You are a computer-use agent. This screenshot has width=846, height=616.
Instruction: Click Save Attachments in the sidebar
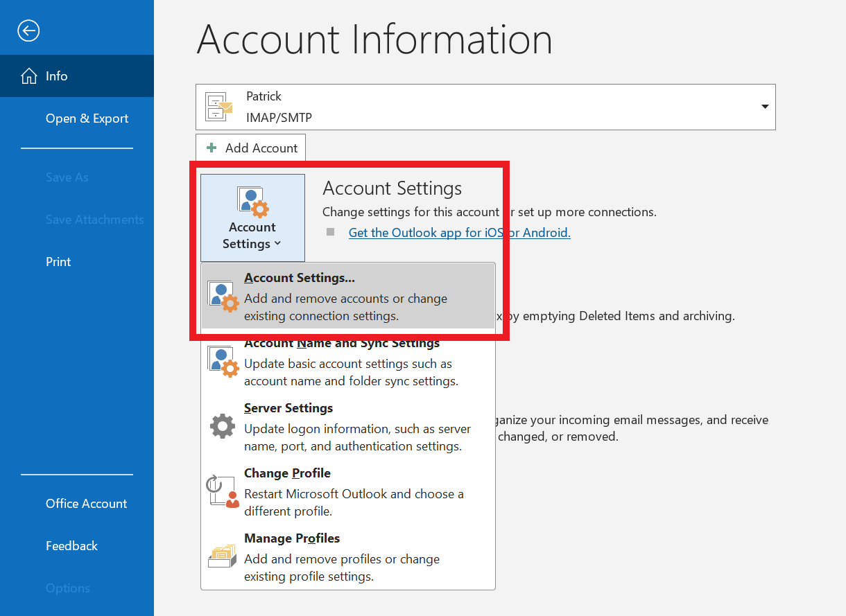pos(94,220)
